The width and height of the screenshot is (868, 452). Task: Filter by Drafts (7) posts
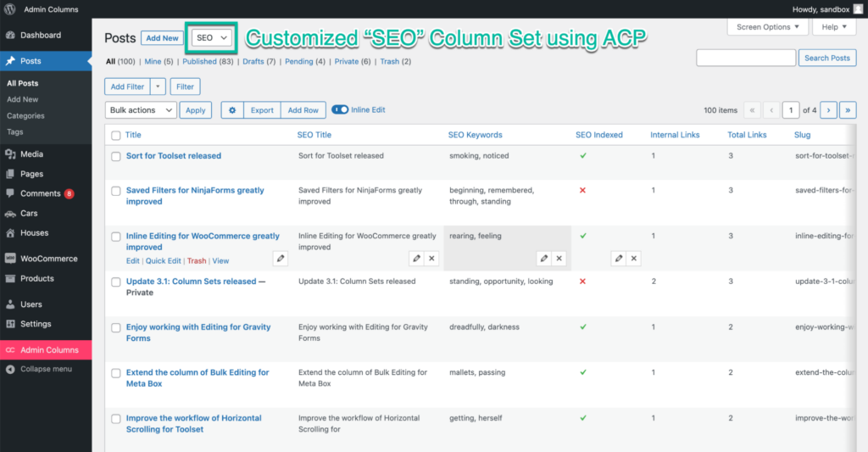(259, 62)
